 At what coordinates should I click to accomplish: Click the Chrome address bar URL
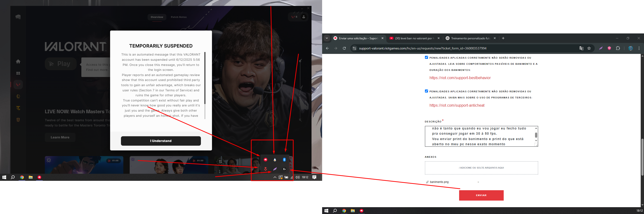(x=423, y=48)
